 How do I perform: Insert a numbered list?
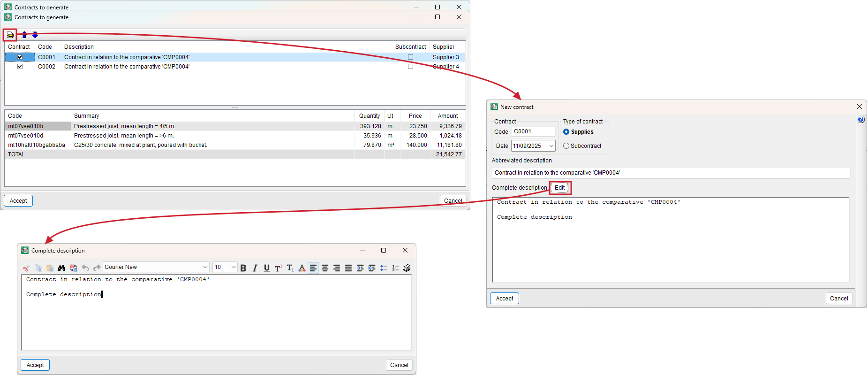click(x=395, y=268)
